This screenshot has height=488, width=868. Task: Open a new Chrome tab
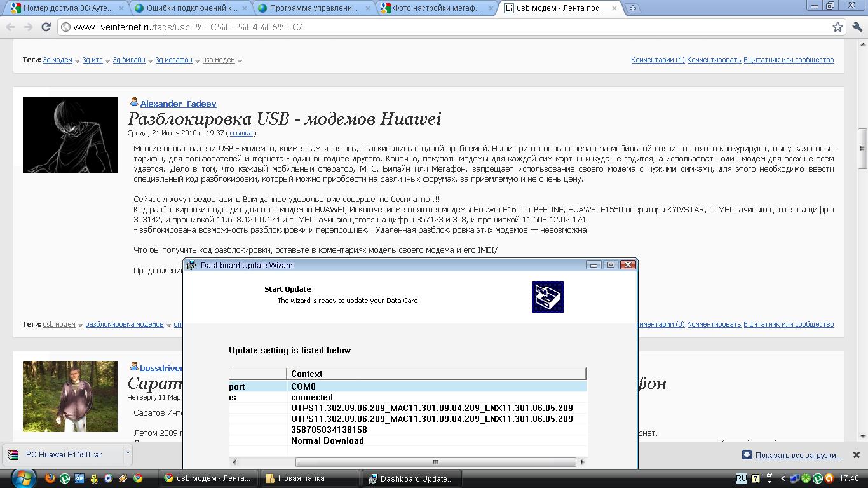tap(633, 8)
